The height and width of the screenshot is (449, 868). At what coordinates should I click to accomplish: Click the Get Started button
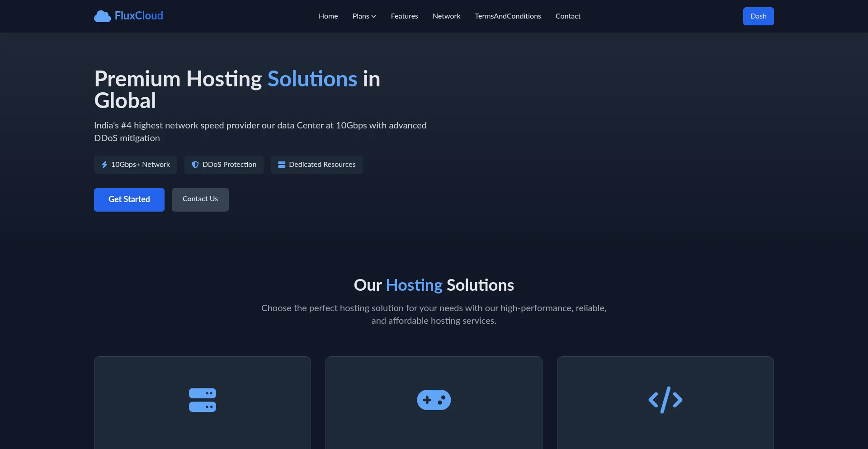129,200
